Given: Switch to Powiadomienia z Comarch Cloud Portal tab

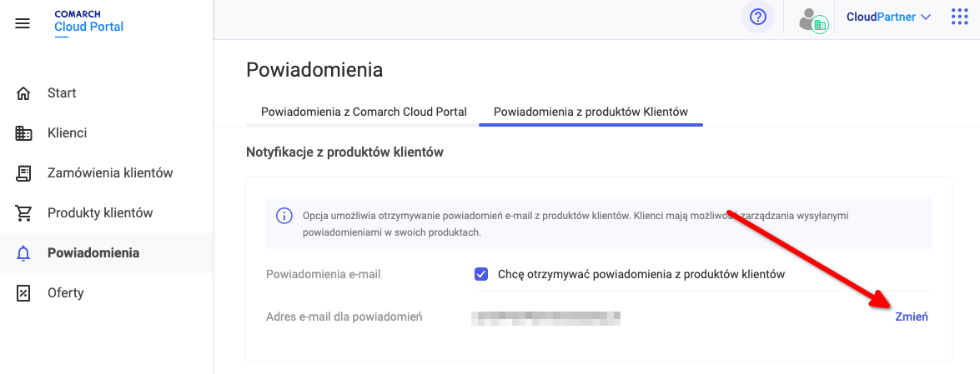Looking at the screenshot, I should pos(364,112).
